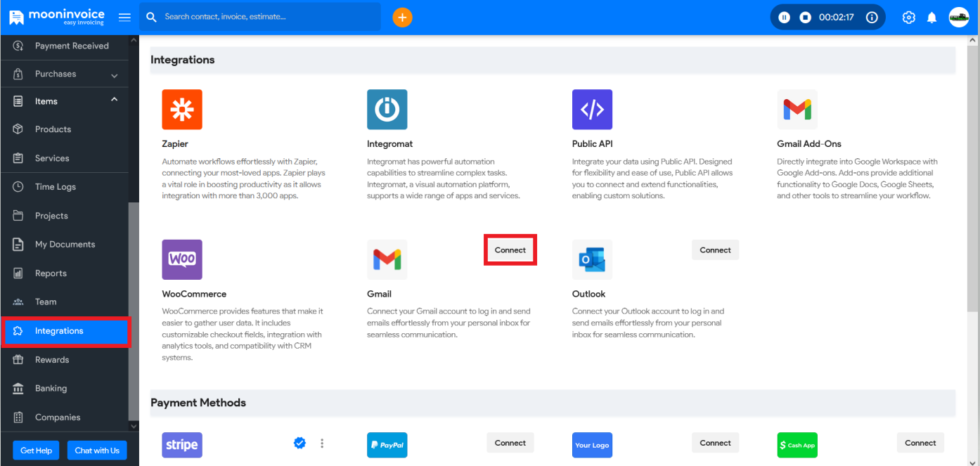Open Reports in the sidebar

pos(64,273)
